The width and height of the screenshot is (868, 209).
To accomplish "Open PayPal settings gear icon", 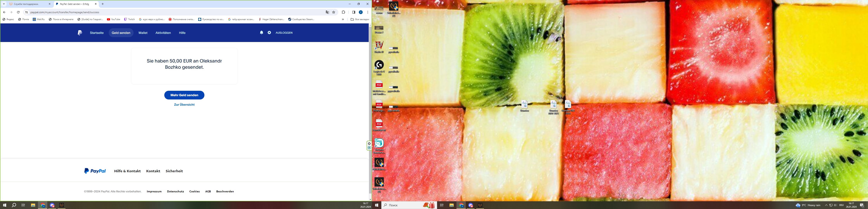I will coord(269,33).
